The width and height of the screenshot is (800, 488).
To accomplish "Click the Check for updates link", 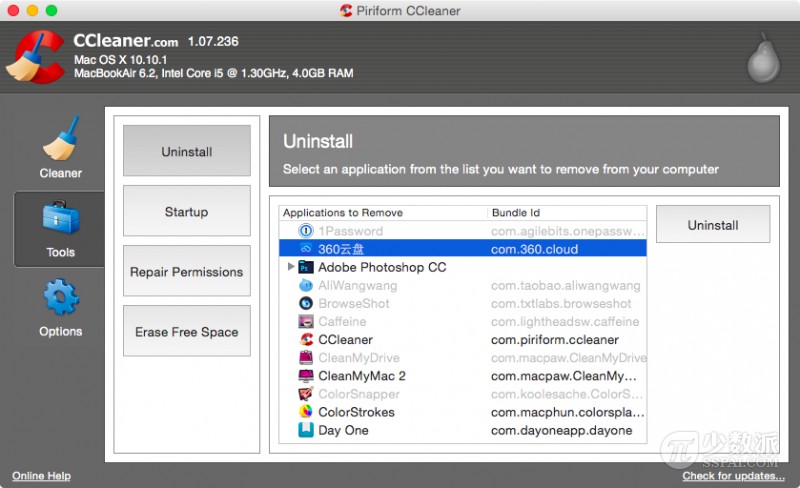I will pos(733,476).
